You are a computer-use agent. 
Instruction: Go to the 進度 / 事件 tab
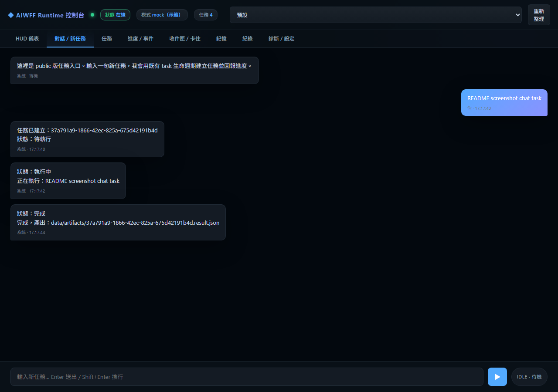pos(140,39)
